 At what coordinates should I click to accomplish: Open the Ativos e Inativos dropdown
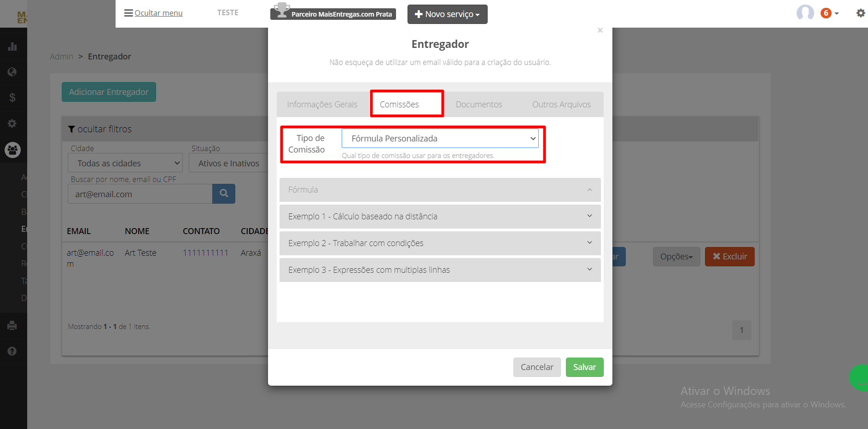point(229,163)
